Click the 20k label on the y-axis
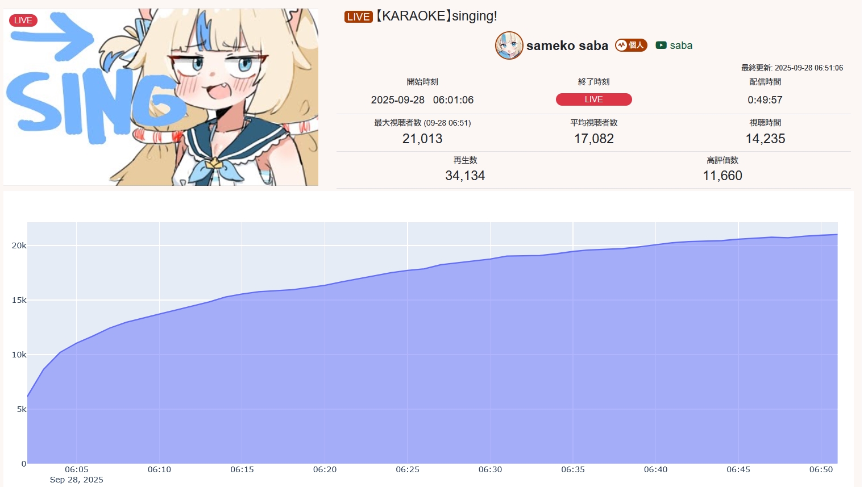The image size is (868, 487). coord(19,245)
